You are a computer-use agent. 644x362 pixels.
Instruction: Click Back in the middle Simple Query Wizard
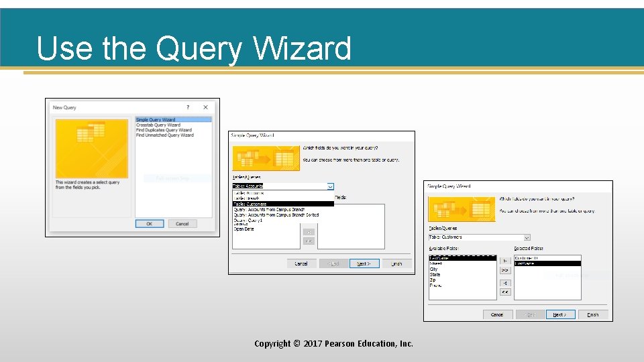[334, 263]
